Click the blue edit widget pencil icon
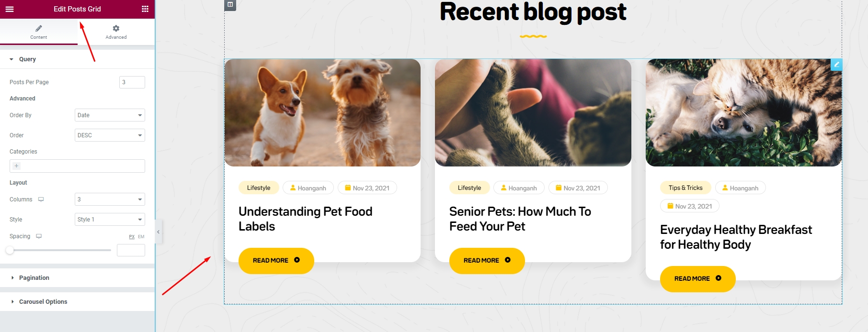 pyautogui.click(x=836, y=65)
